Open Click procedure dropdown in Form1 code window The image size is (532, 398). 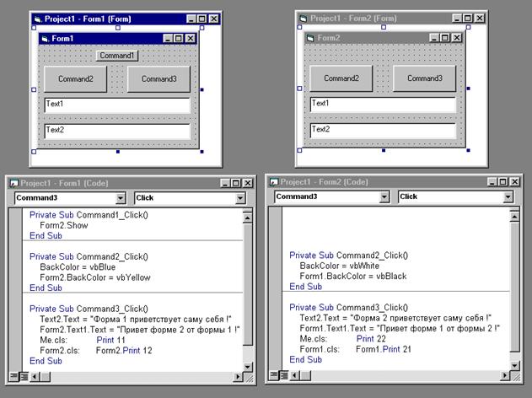tap(240, 198)
